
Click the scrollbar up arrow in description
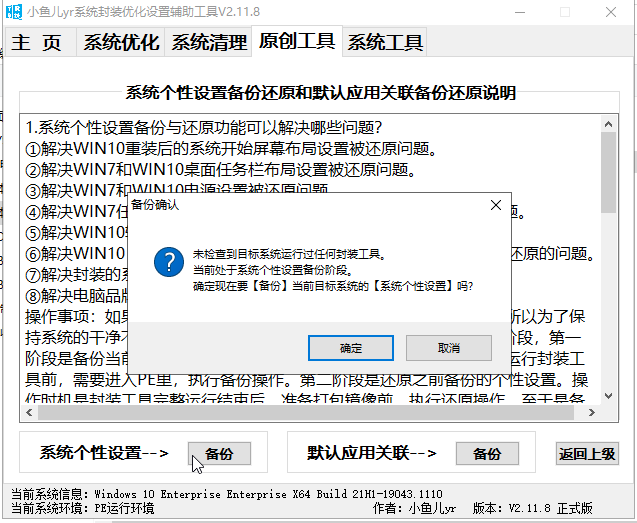[608, 124]
